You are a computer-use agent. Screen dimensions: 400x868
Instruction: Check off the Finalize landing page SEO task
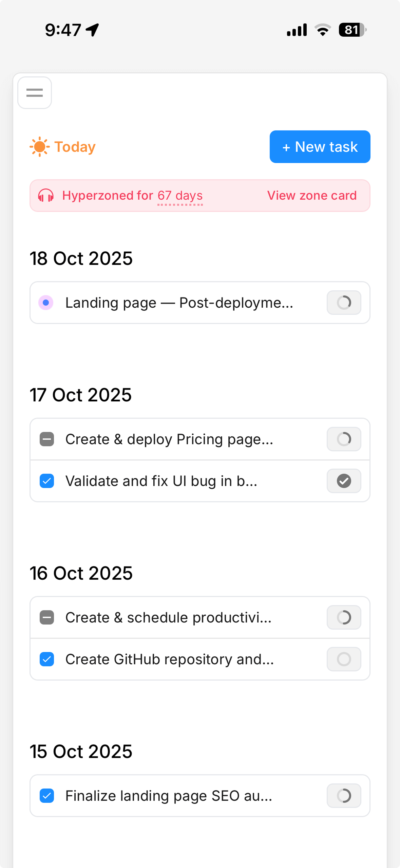(47, 796)
